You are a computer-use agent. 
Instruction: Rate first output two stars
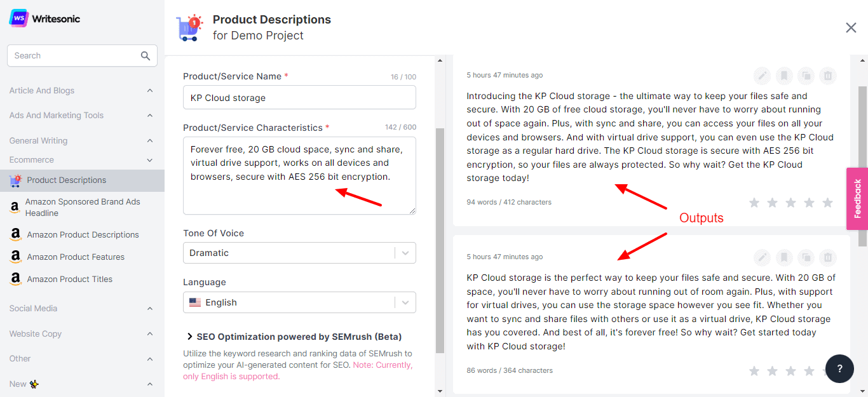point(773,203)
